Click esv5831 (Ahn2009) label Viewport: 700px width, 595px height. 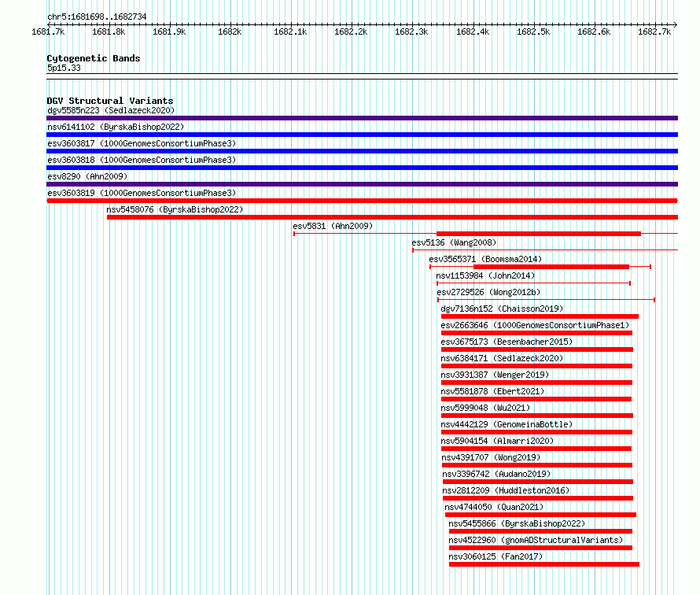tap(333, 226)
